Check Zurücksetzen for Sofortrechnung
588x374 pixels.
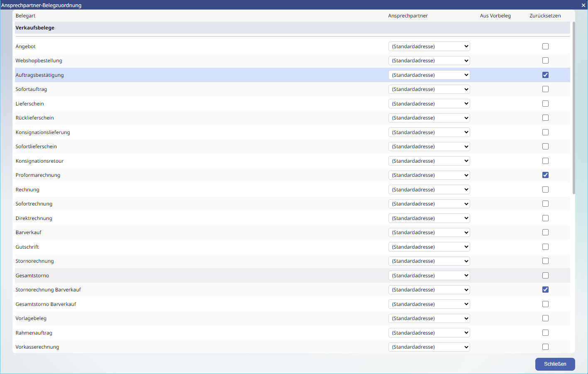point(545,204)
